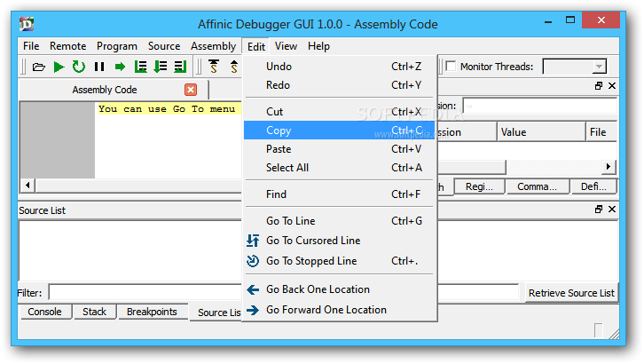Click the assembly pane left scroll arrow
The width and height of the screenshot is (644, 364).
[x=27, y=185]
